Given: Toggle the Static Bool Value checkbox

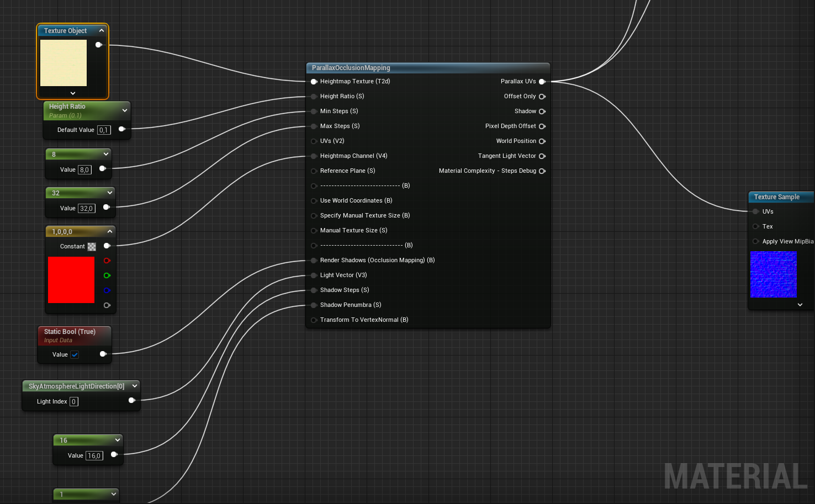Looking at the screenshot, I should pyautogui.click(x=75, y=355).
